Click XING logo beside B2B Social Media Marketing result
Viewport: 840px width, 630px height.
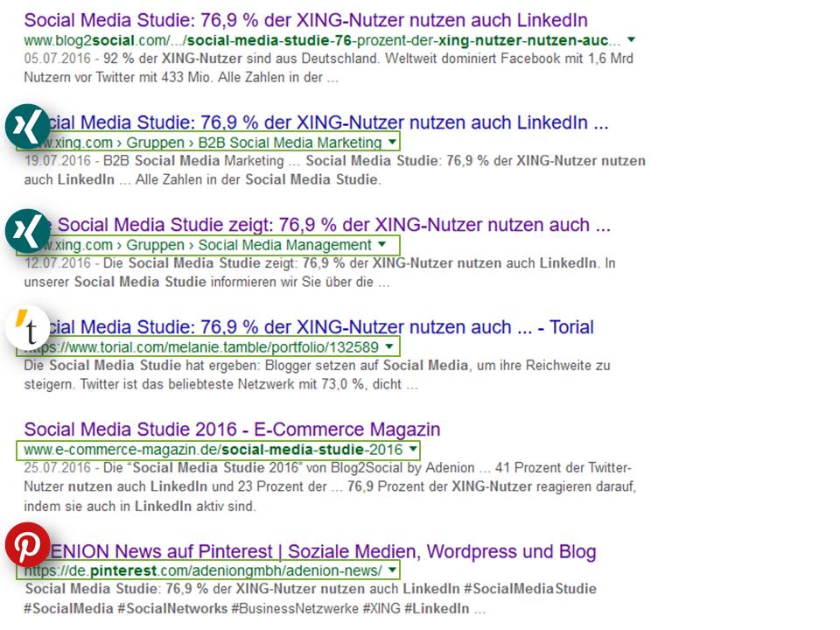(27, 127)
